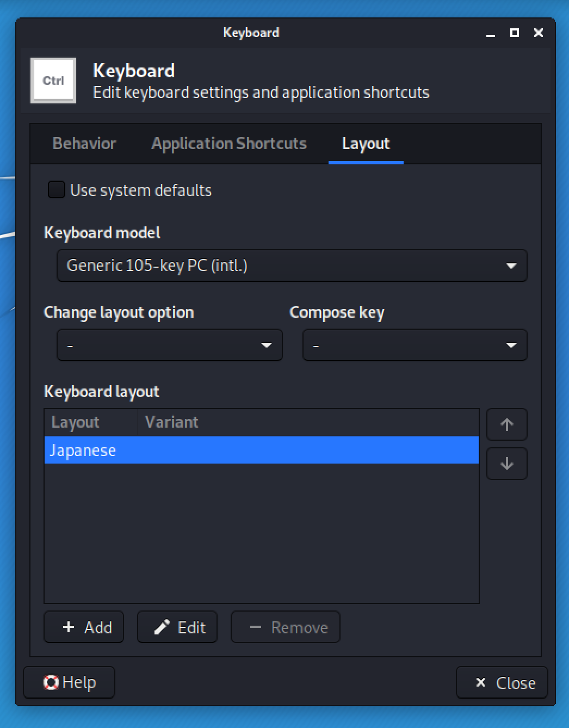Close window using title bar X
Viewport: 569px width, 728px height.
(x=539, y=33)
